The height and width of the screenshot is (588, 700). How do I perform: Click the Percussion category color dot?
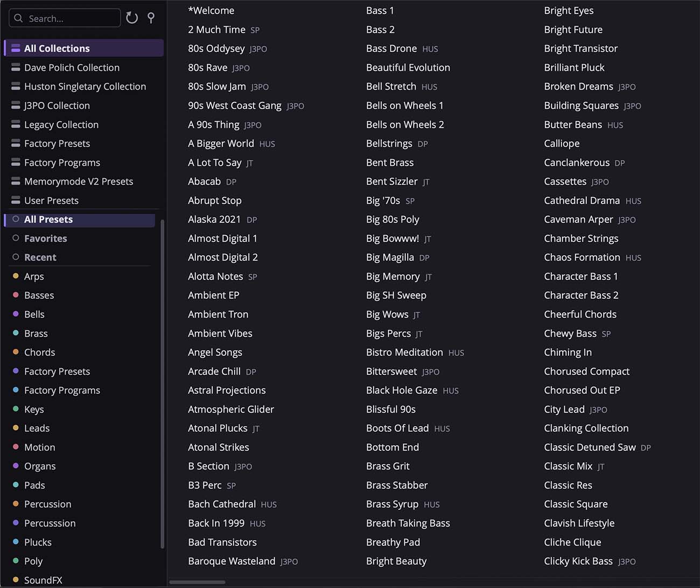pyautogui.click(x=16, y=503)
